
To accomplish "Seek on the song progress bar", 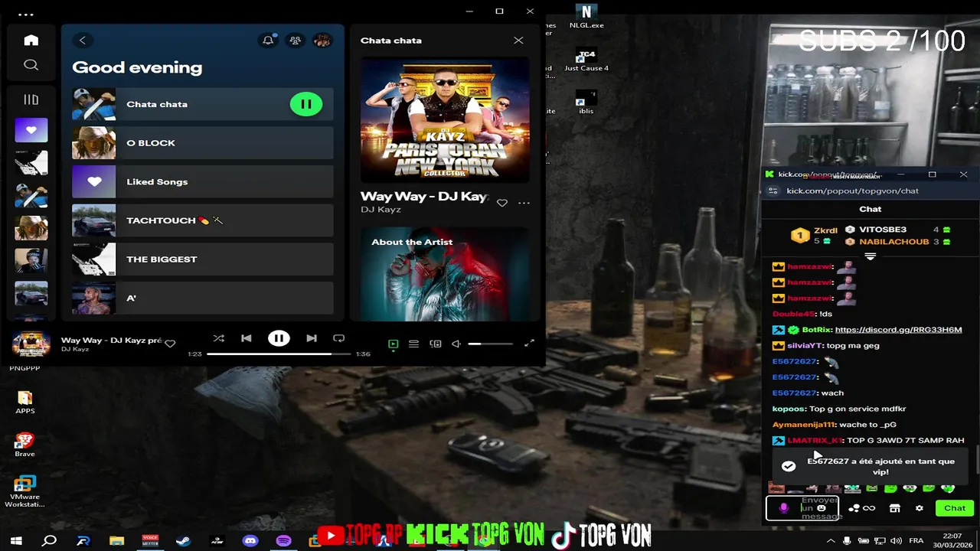I will point(279,354).
